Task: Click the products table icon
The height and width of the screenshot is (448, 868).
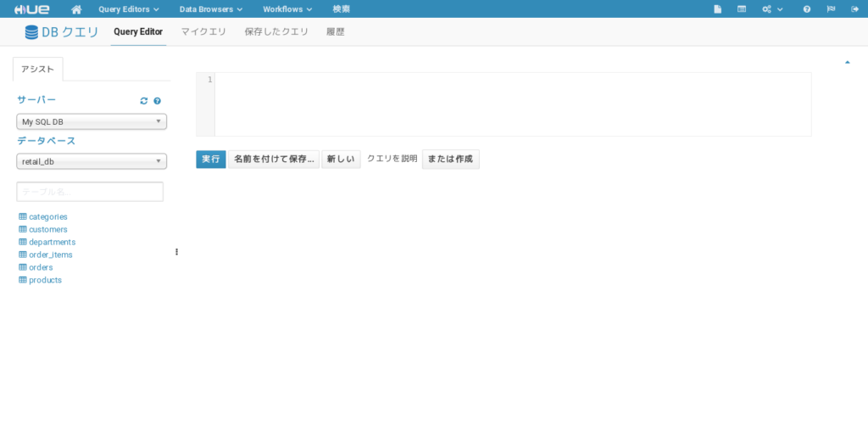Action: click(x=23, y=280)
